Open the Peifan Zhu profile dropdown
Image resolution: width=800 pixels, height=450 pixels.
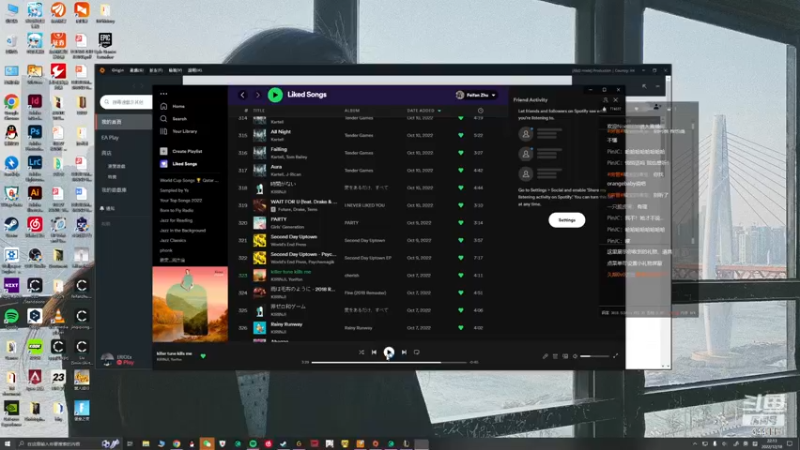pyautogui.click(x=476, y=95)
